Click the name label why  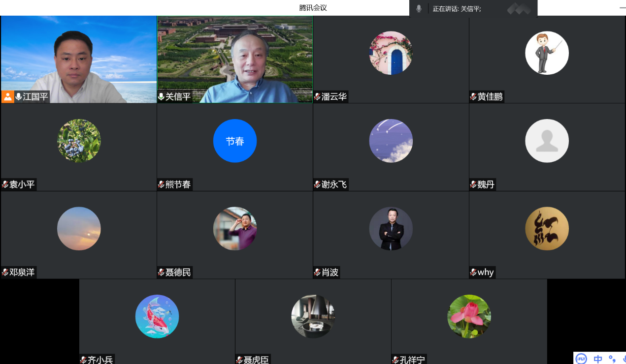click(486, 273)
